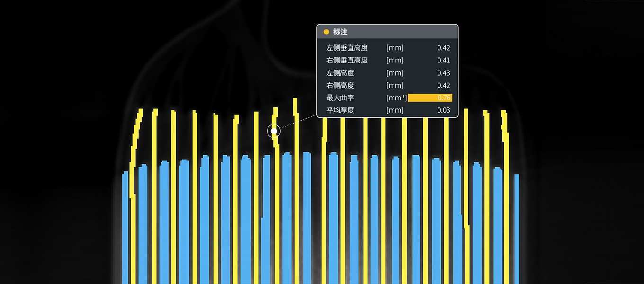This screenshot has width=644, height=284.
Task: Click the 0.42 value for 左侧垂直高度
Action: point(444,48)
